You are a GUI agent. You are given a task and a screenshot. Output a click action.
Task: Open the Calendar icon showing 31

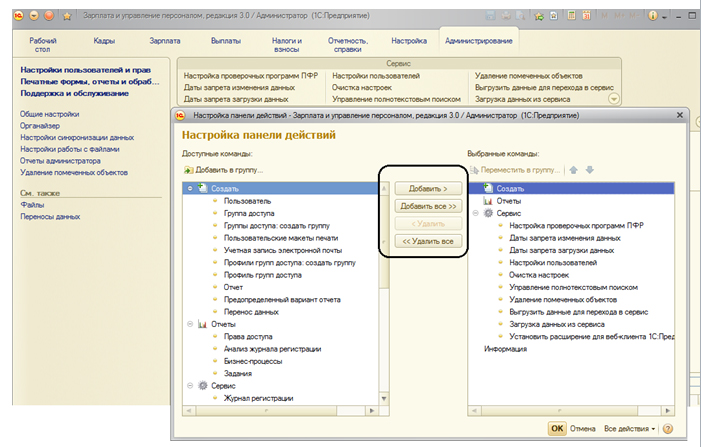[x=586, y=16]
